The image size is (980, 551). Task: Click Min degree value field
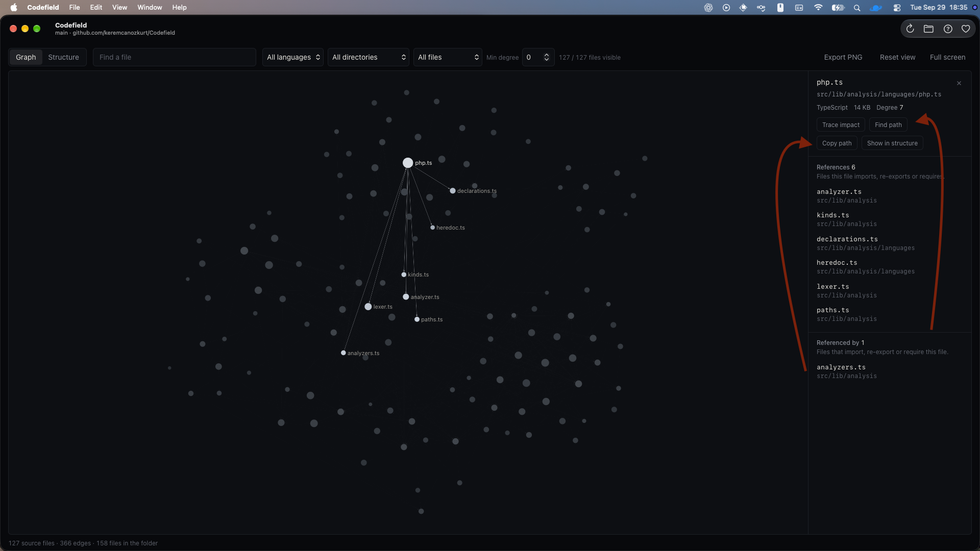pos(533,57)
